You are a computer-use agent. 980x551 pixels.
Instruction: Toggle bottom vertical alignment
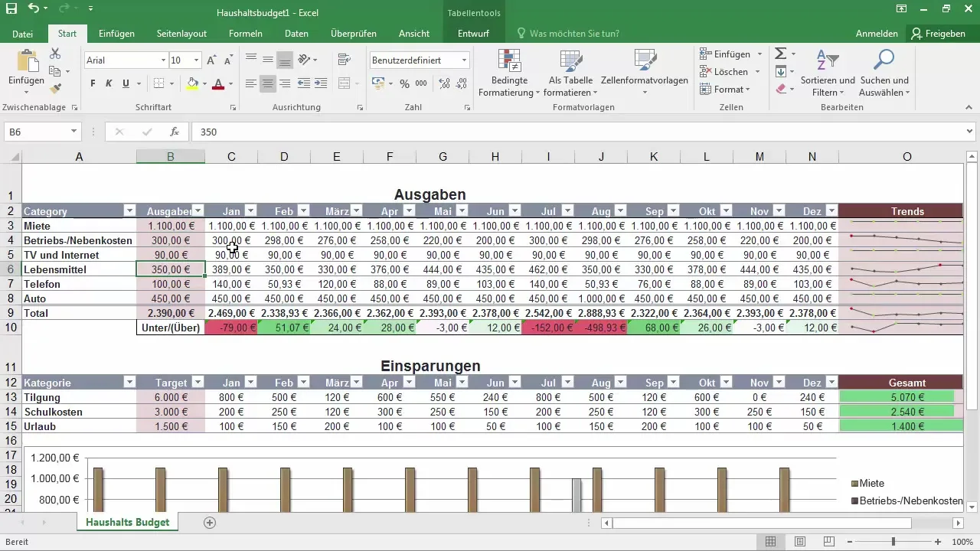285,60
